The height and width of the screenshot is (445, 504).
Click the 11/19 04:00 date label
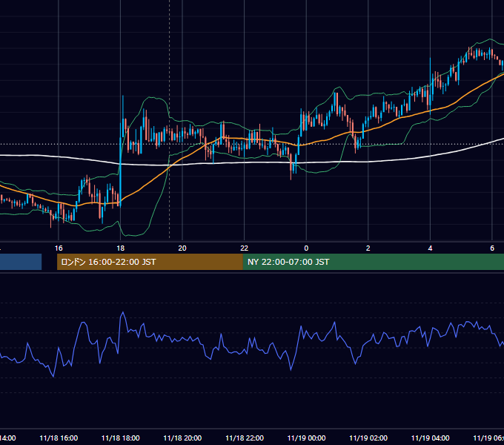(x=431, y=438)
